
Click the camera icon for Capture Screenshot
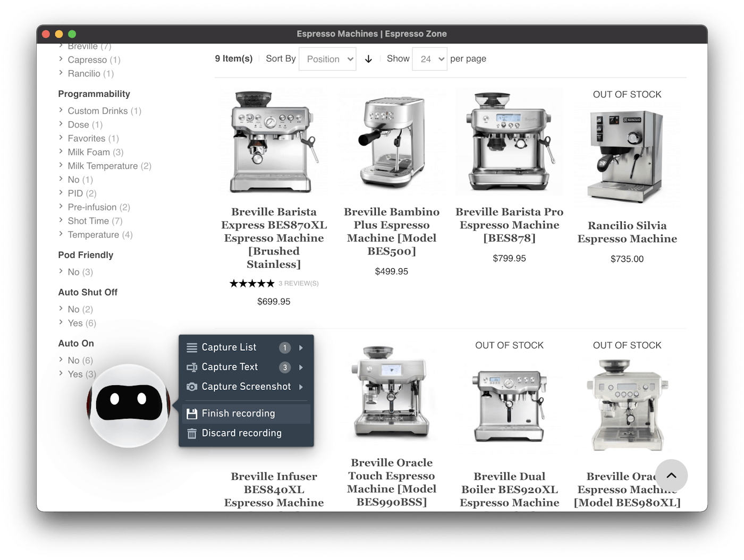[x=192, y=387]
